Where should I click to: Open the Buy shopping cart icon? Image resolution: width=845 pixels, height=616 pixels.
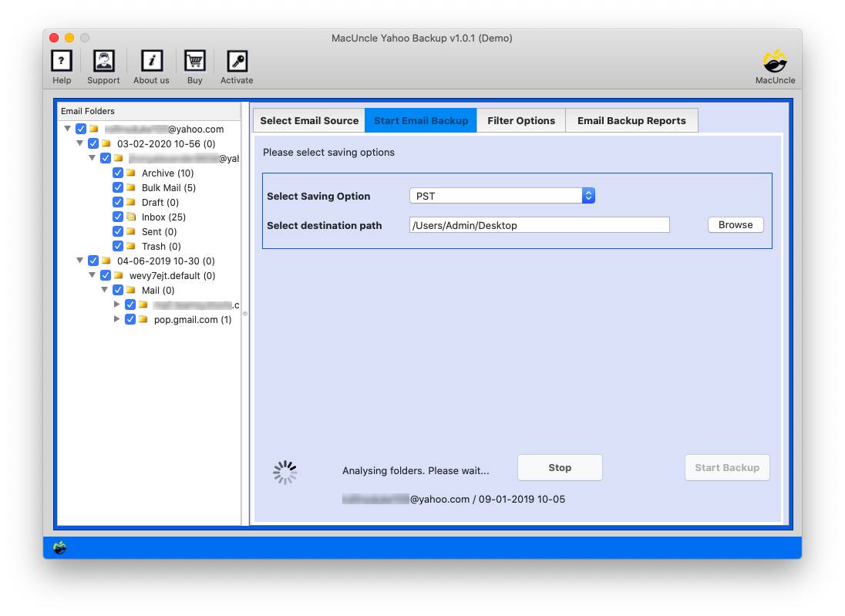click(194, 61)
